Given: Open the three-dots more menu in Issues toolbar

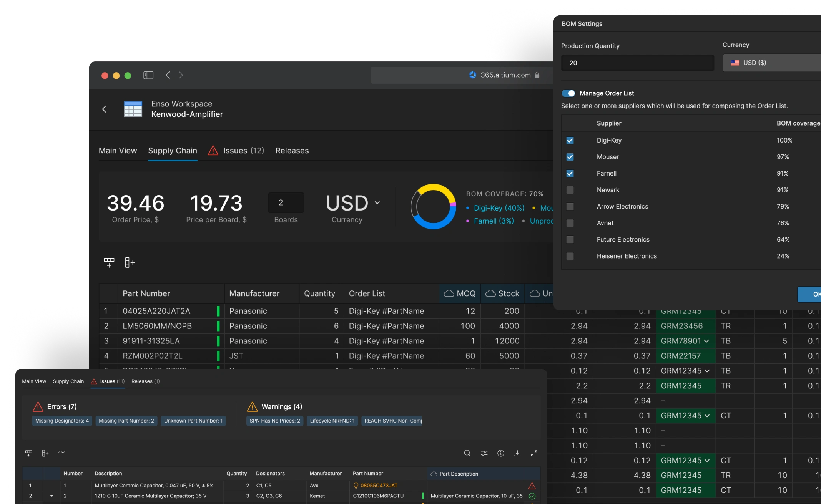Looking at the screenshot, I should pyautogui.click(x=62, y=453).
